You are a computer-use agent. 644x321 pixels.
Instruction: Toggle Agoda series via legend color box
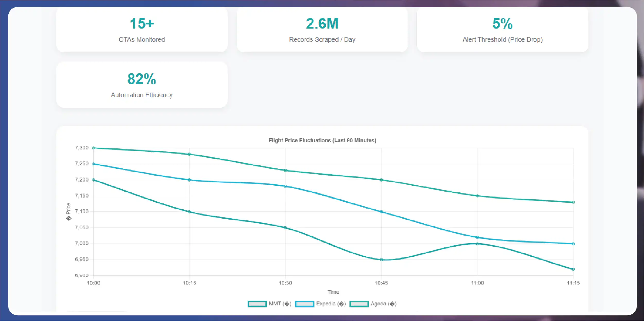(359, 304)
